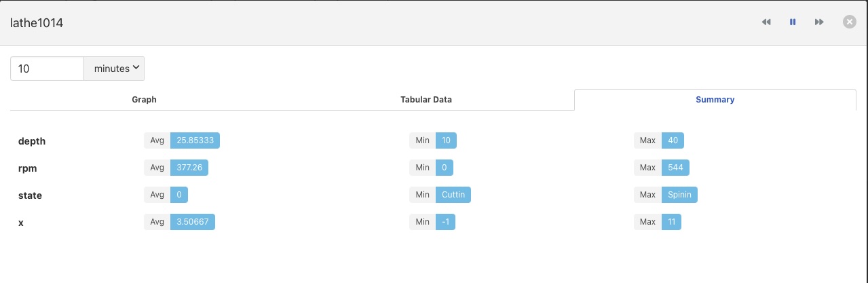The width and height of the screenshot is (868, 283).
Task: Click the rpm Max value 544
Action: 675,168
